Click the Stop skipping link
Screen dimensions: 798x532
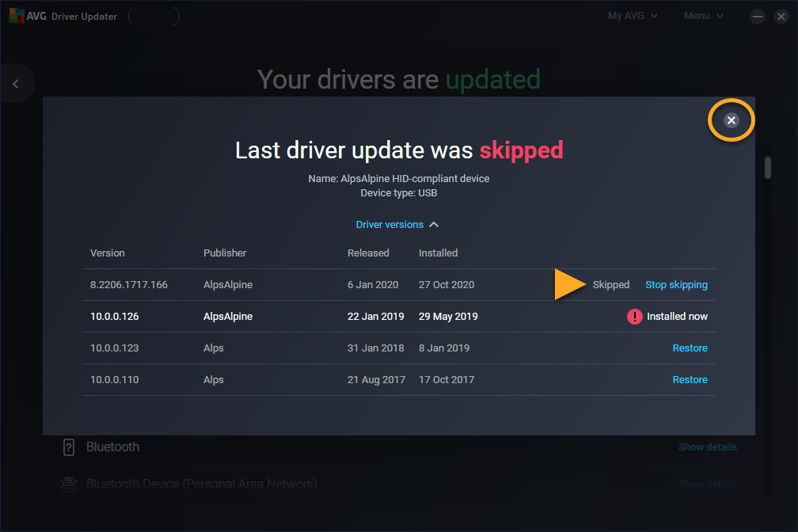click(x=676, y=284)
